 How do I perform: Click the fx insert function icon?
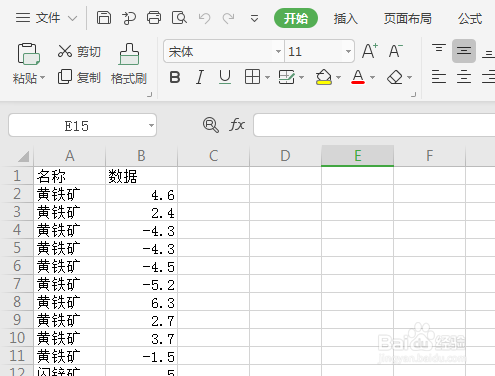(237, 125)
